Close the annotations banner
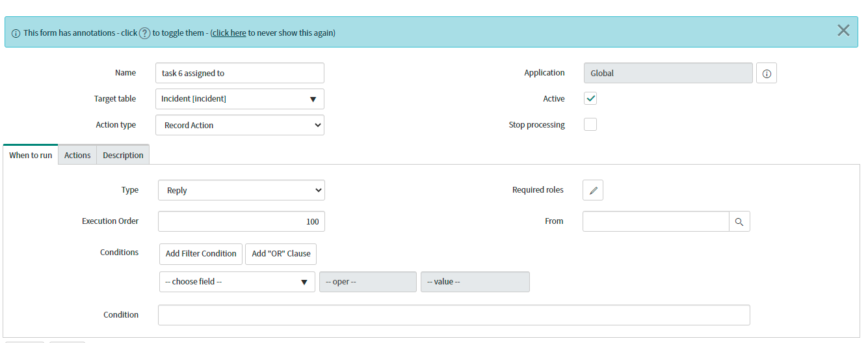Viewport: 868px width, 343px height. 843,31
